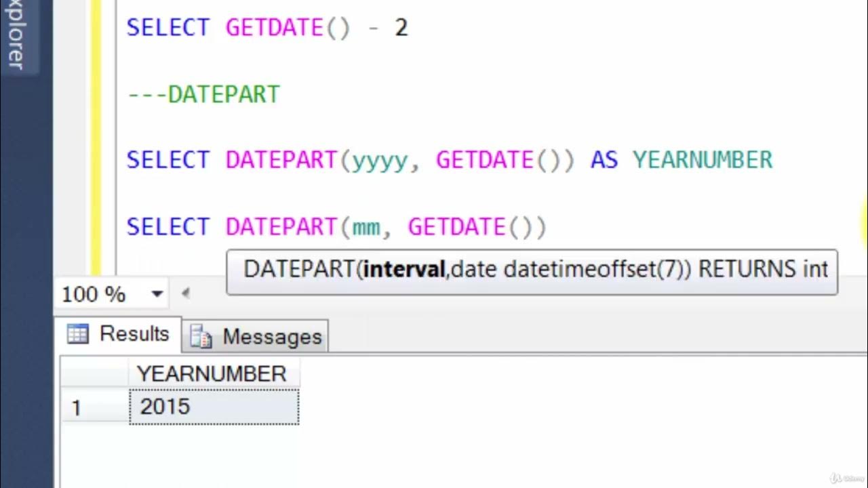Viewport: 868px width, 488px height.
Task: Select the YEARNUMBER column header in grid
Action: click(x=213, y=374)
